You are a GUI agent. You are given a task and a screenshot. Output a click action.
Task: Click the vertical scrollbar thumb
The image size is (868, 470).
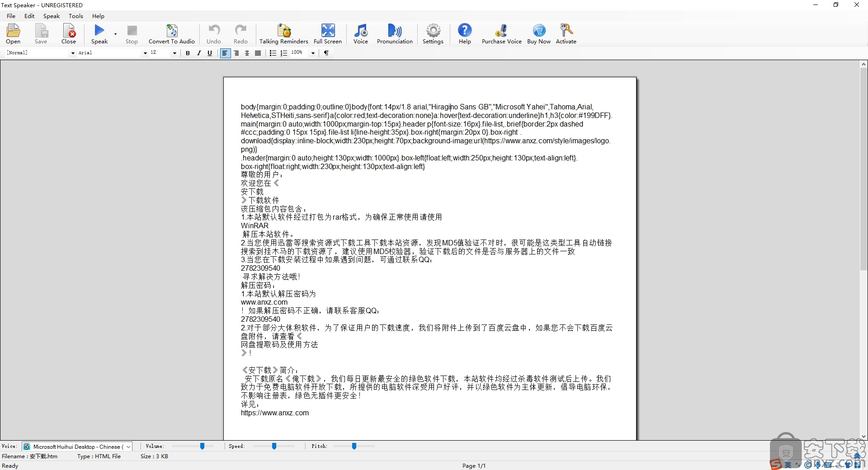coord(863,169)
